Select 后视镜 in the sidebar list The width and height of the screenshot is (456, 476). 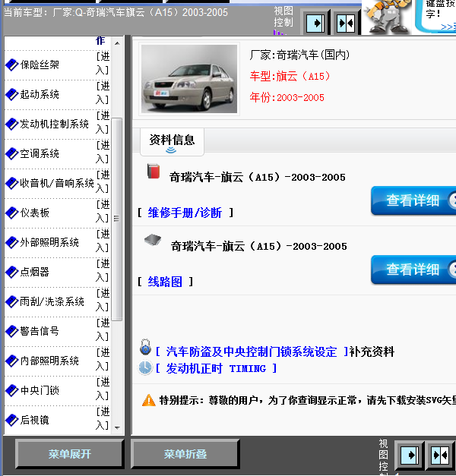pyautogui.click(x=35, y=420)
